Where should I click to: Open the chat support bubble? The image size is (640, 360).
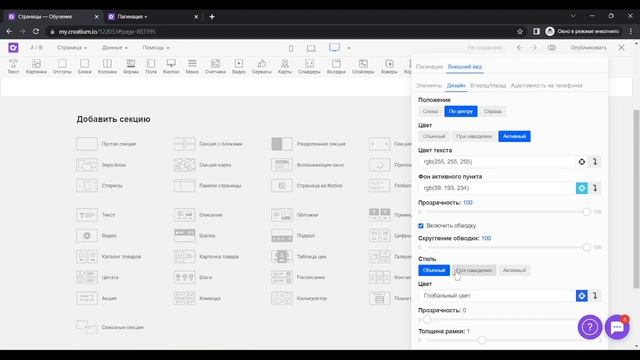click(617, 327)
